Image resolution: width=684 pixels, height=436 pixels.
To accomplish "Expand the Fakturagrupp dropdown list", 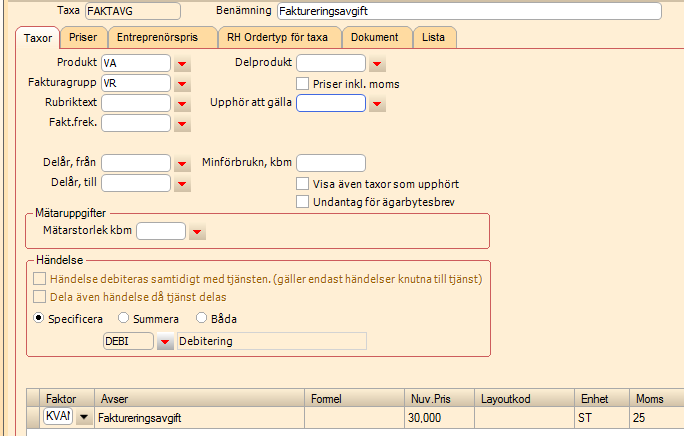I will (x=182, y=84).
